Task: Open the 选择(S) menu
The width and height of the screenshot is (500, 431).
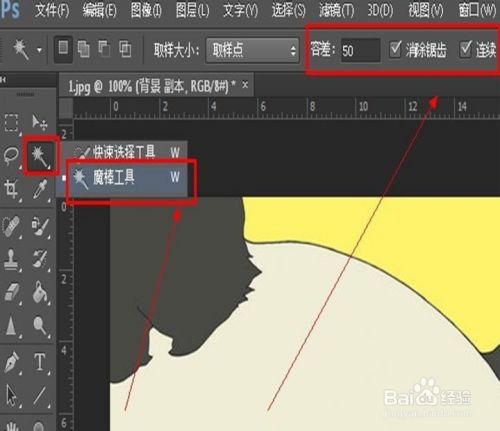Action: [x=288, y=11]
